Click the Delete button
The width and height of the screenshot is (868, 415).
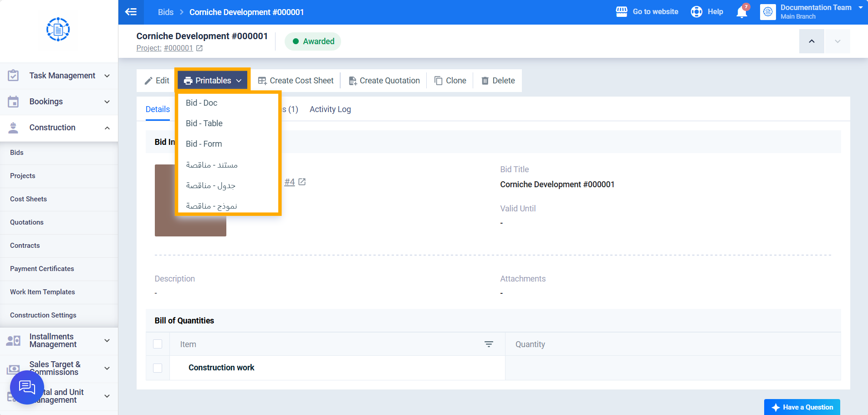(498, 81)
